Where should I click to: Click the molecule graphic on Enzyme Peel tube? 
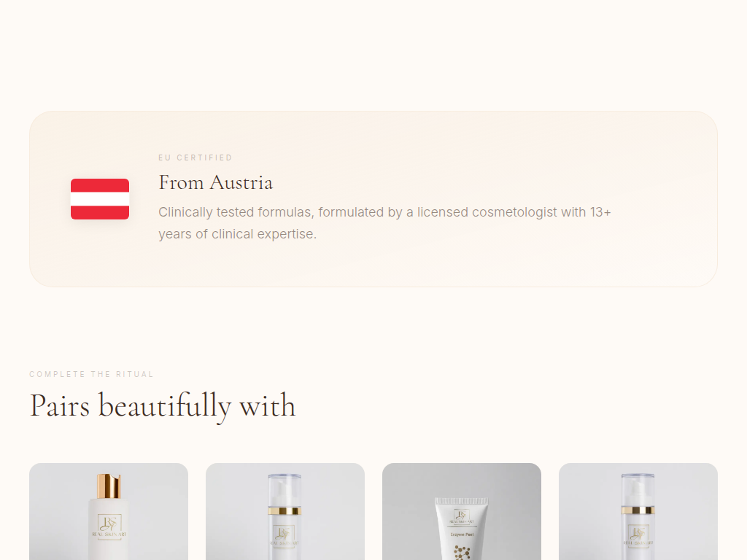462,553
